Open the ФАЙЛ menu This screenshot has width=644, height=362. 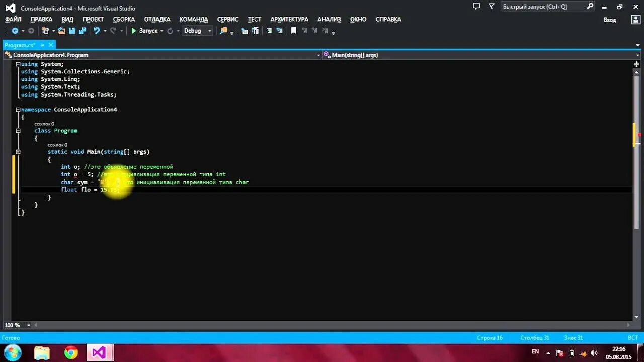pyautogui.click(x=13, y=19)
